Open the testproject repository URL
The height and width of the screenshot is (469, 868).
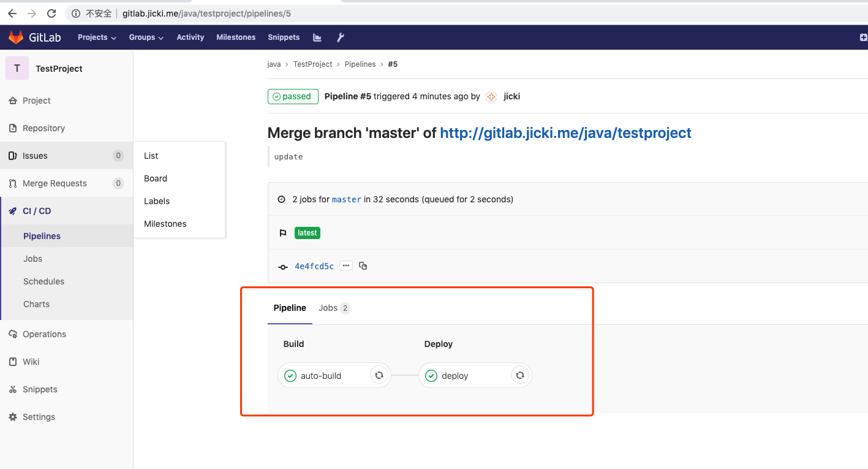(x=565, y=132)
